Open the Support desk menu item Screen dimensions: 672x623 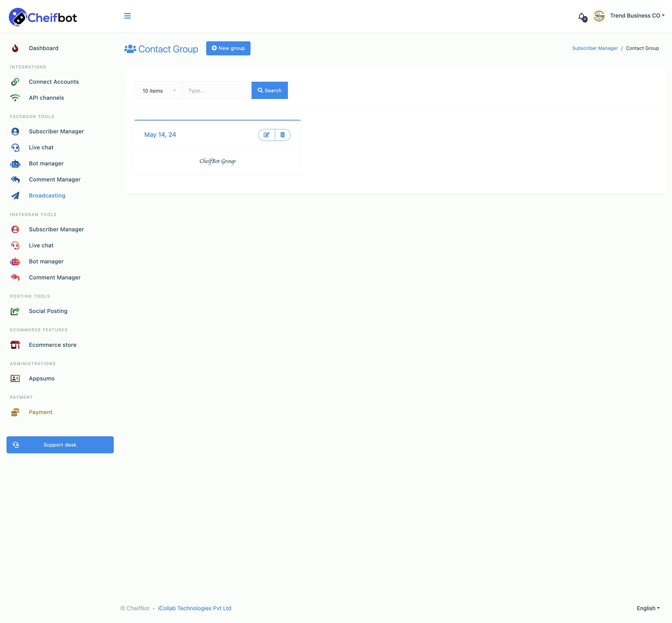60,444
